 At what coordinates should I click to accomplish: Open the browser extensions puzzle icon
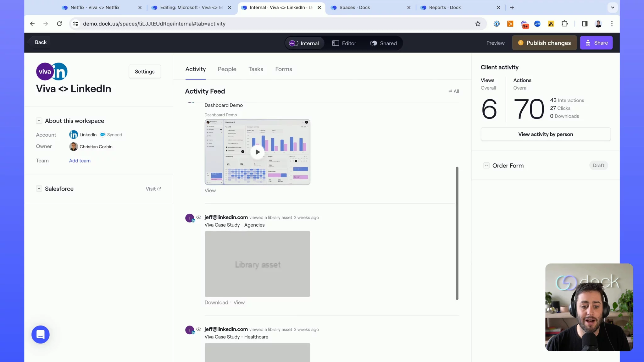pyautogui.click(x=565, y=24)
